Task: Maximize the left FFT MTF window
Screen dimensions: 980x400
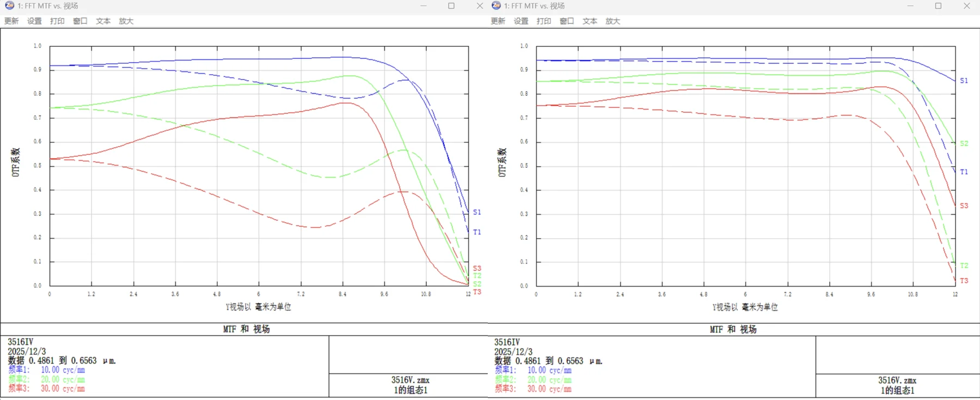Action: click(x=451, y=5)
